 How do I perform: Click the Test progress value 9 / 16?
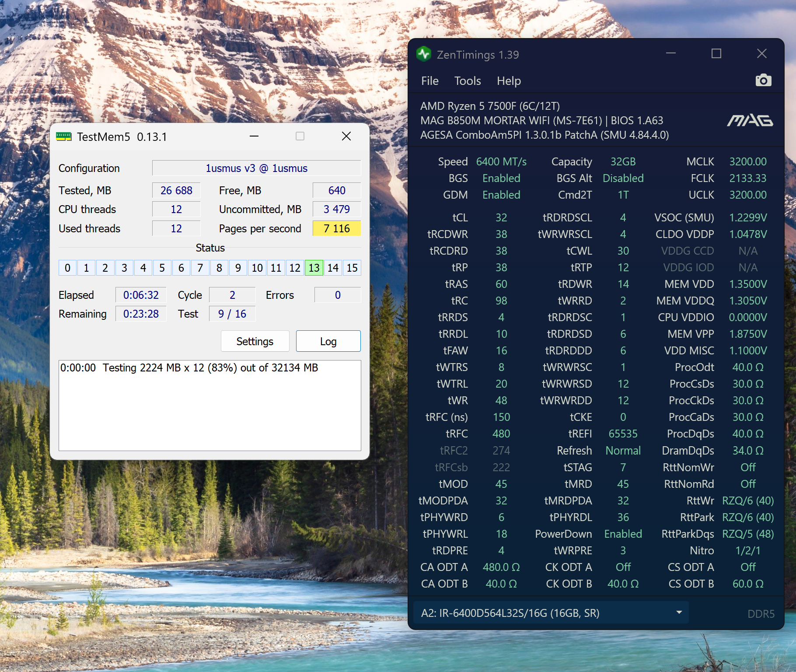point(232,314)
